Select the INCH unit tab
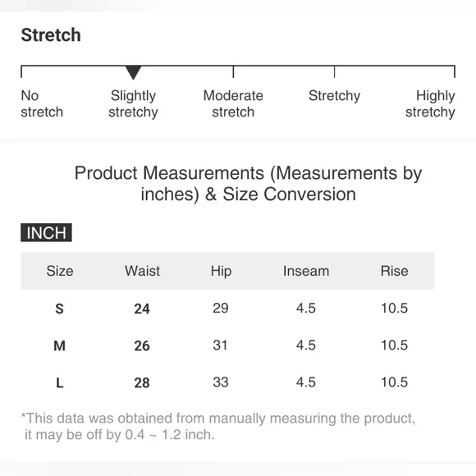Screen dimensions: 476x476 46,232
